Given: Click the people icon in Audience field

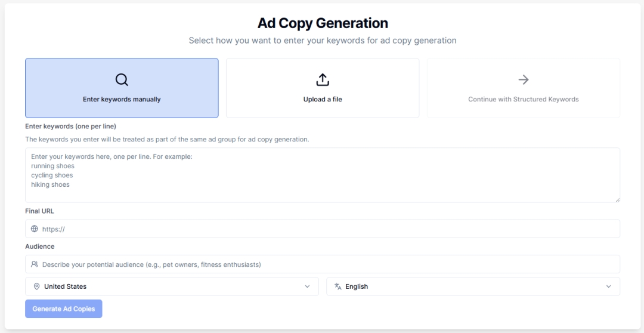Looking at the screenshot, I should tap(35, 264).
